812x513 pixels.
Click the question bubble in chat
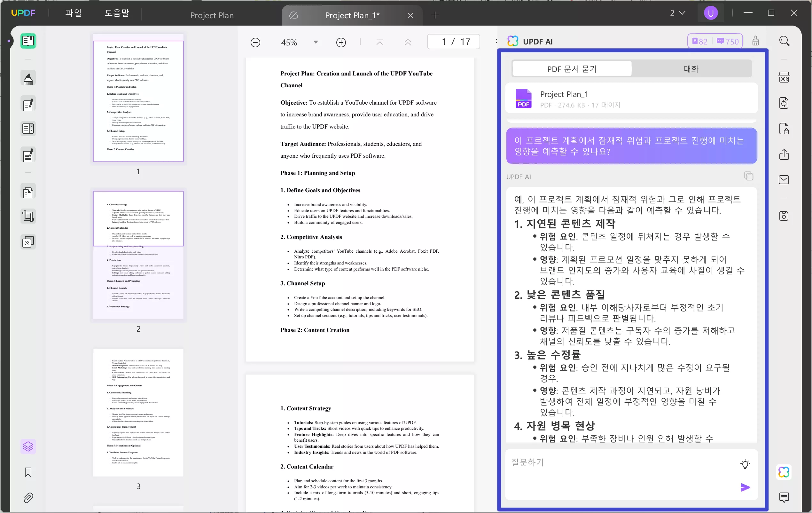[631, 146]
